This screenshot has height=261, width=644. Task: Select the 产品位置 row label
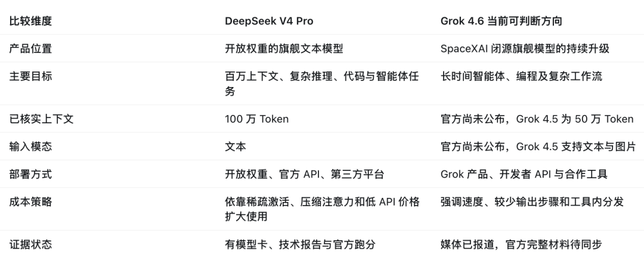[x=30, y=48]
